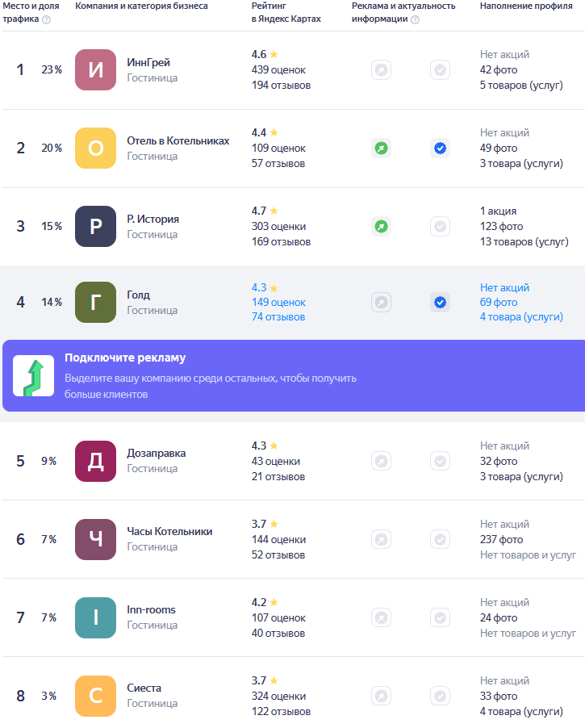Image resolution: width=585 pixels, height=728 pixels.
Task: Click the green arrow icon in the ad banner
Action: [34, 376]
